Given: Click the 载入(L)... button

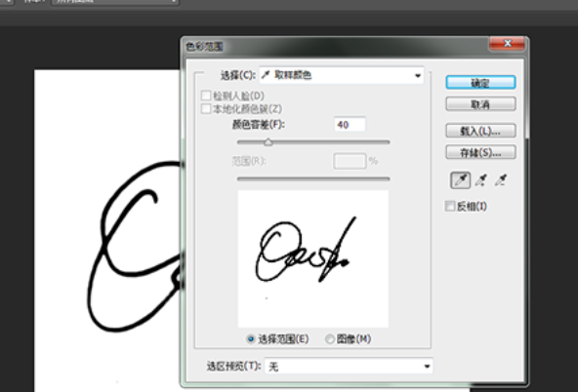Looking at the screenshot, I should pyautogui.click(x=480, y=131).
